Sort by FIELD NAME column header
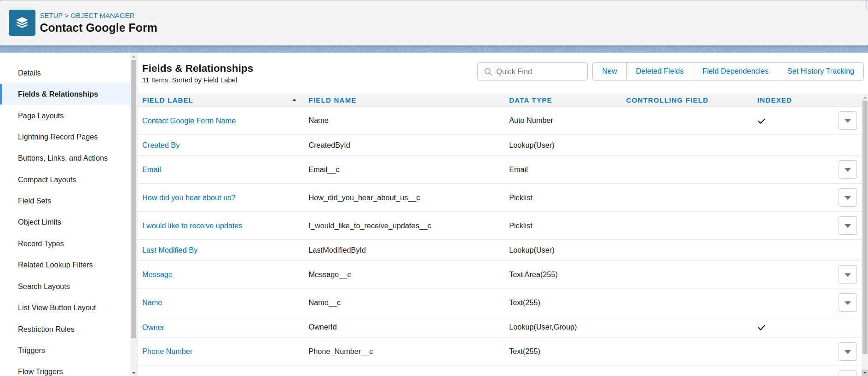Screen dimensions: 868x376 pyautogui.click(x=332, y=100)
